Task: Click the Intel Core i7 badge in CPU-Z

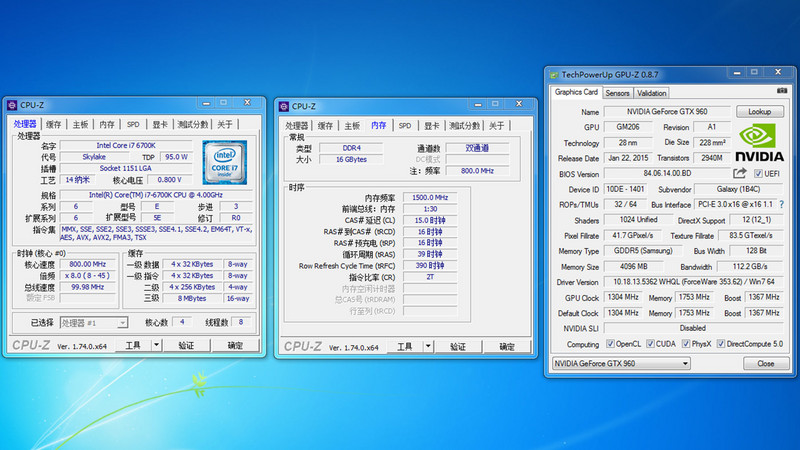Action: pyautogui.click(x=224, y=162)
